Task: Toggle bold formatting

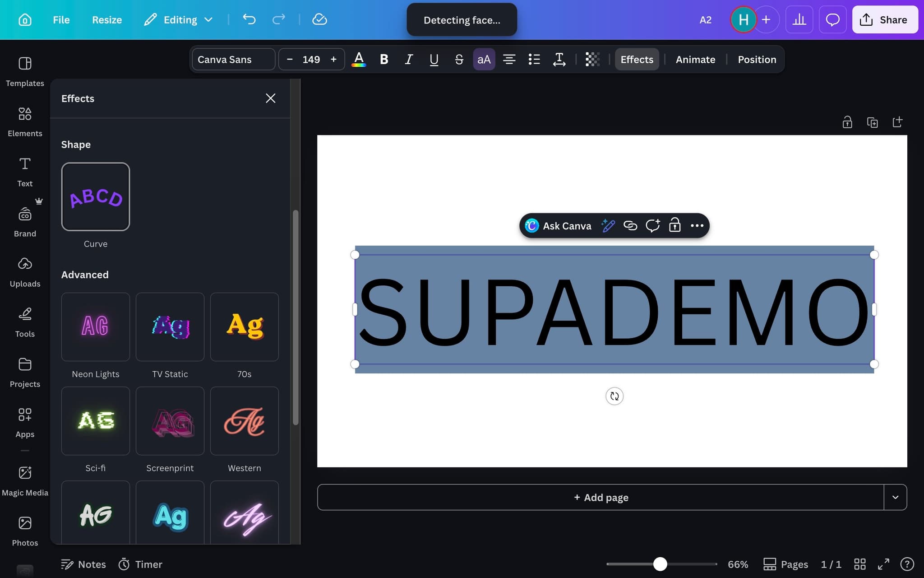Action: (x=384, y=59)
